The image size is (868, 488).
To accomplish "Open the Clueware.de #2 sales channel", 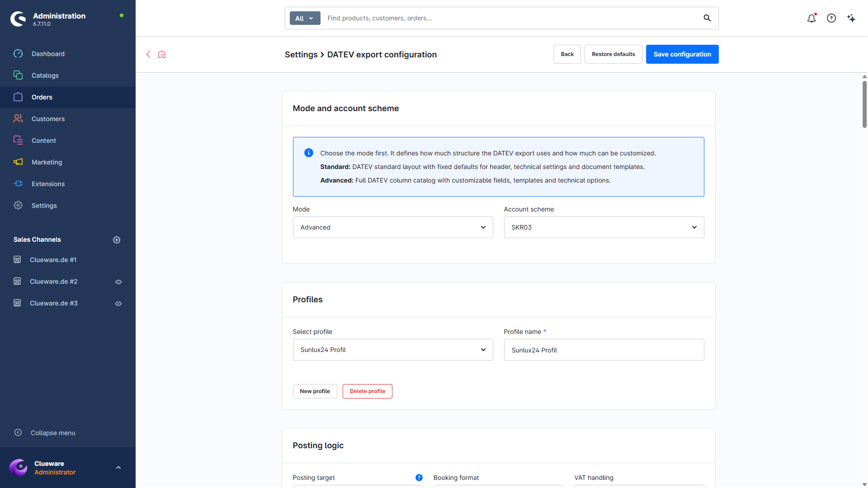I will point(54,282).
